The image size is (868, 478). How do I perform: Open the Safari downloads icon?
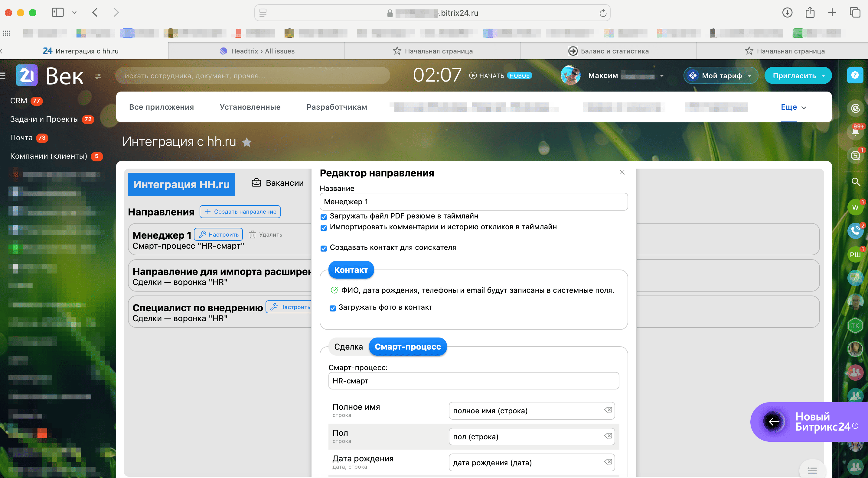pyautogui.click(x=787, y=13)
